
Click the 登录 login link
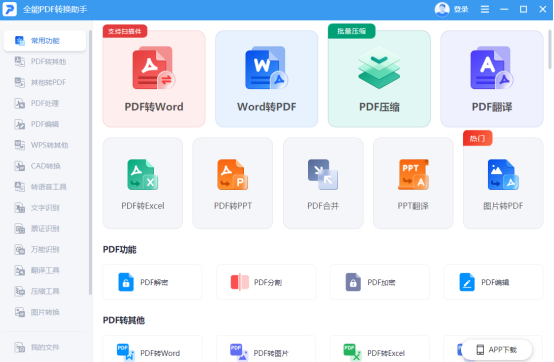tap(461, 10)
